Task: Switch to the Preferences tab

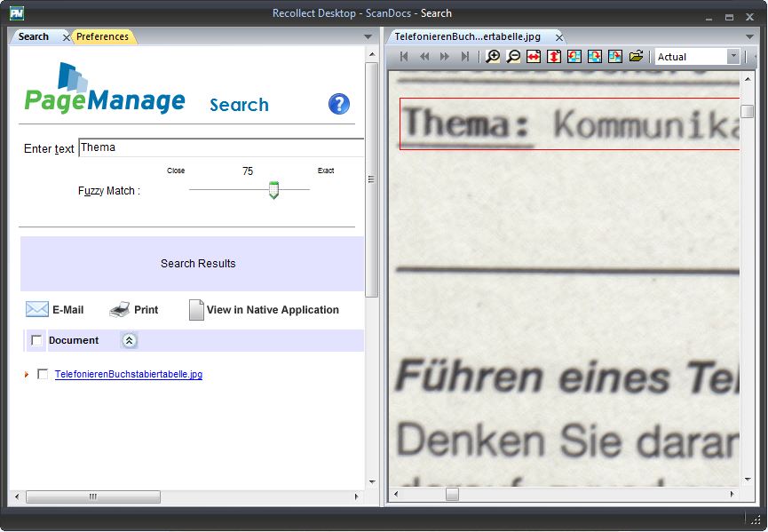Action: tap(102, 36)
